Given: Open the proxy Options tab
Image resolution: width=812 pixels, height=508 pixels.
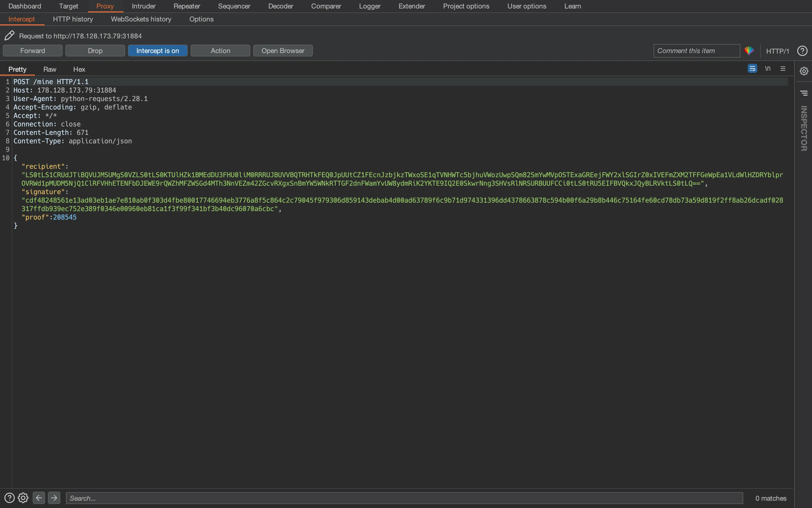Looking at the screenshot, I should (201, 19).
